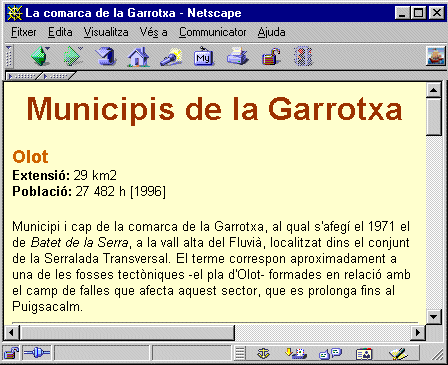Click the 27 482 h [1996] value
448x365 pixels.
(121, 192)
